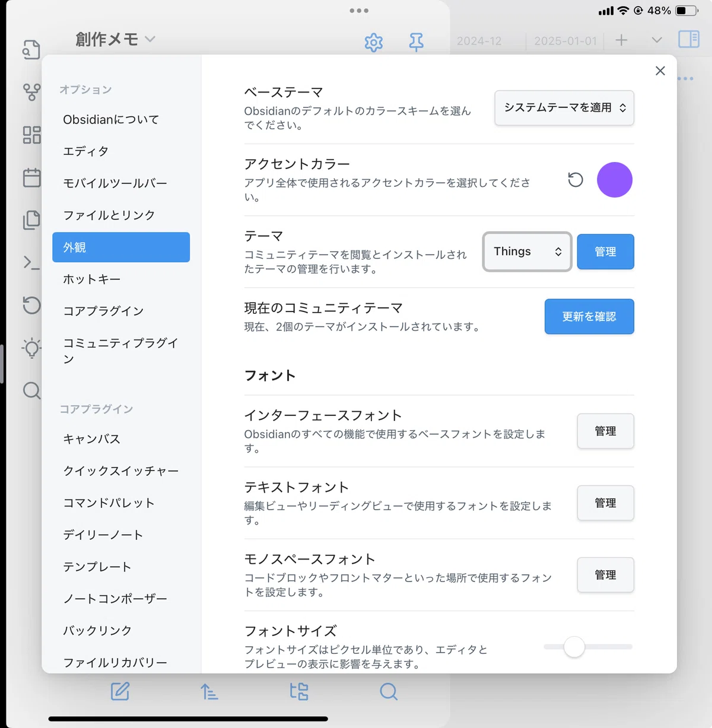Open コアプラグイン in the options list

coord(121,311)
